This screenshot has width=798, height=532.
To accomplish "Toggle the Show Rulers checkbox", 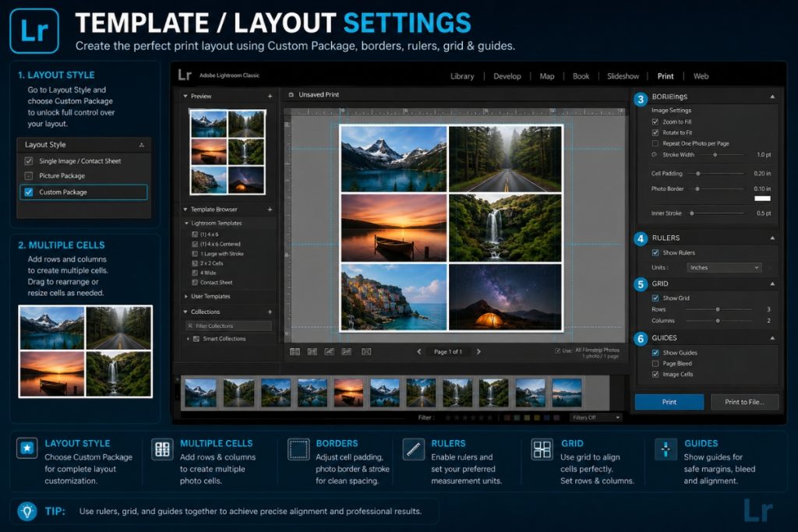I will click(655, 252).
